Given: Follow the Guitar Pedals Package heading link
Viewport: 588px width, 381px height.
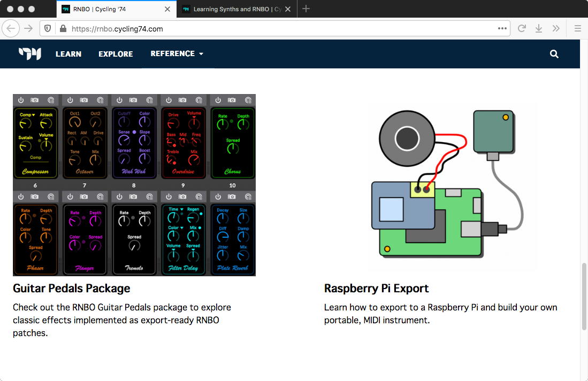Looking at the screenshot, I should click(71, 288).
